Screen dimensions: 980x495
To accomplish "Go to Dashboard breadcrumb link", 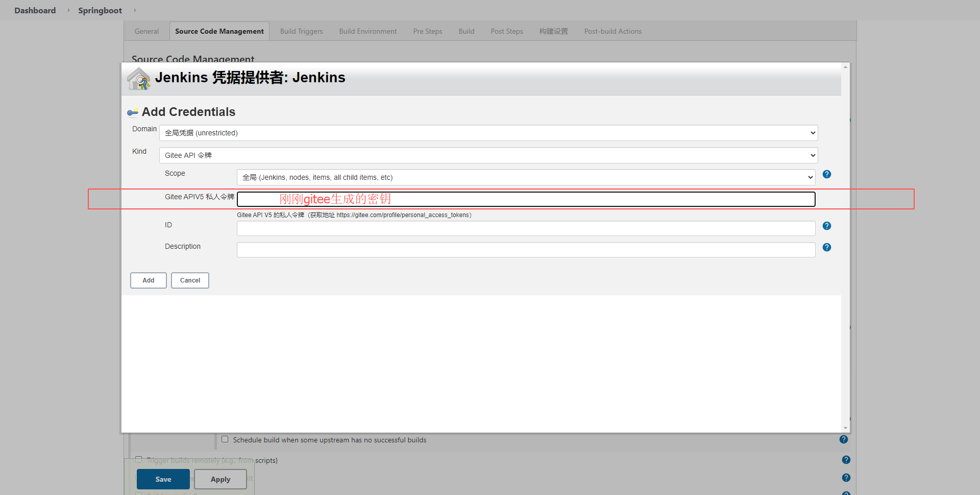I will tap(35, 10).
